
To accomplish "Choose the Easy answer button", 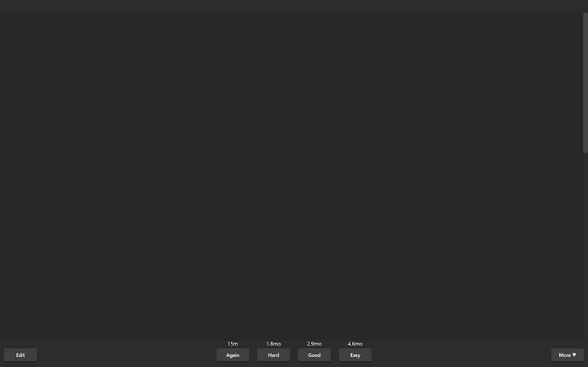I will [x=355, y=355].
